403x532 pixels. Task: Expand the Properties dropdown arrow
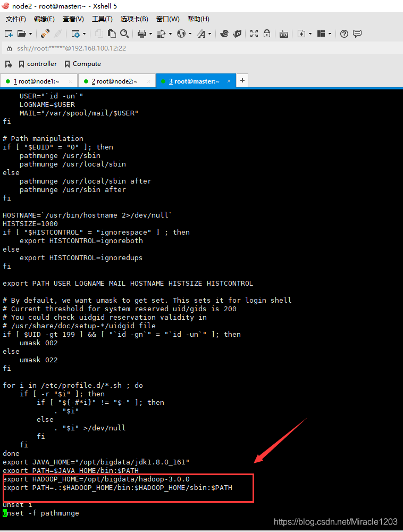[84, 34]
